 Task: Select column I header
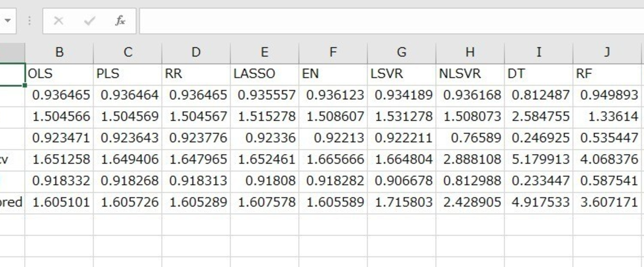click(x=539, y=52)
